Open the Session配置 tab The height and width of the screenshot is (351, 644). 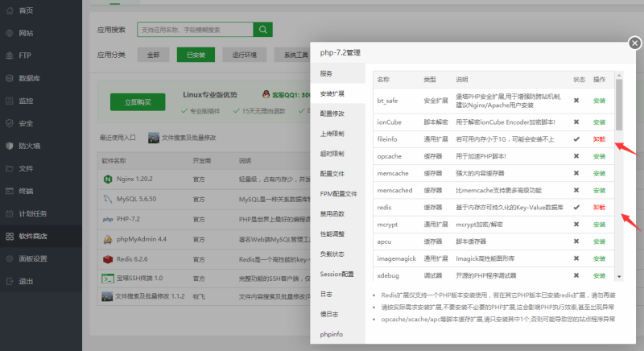pos(337,275)
